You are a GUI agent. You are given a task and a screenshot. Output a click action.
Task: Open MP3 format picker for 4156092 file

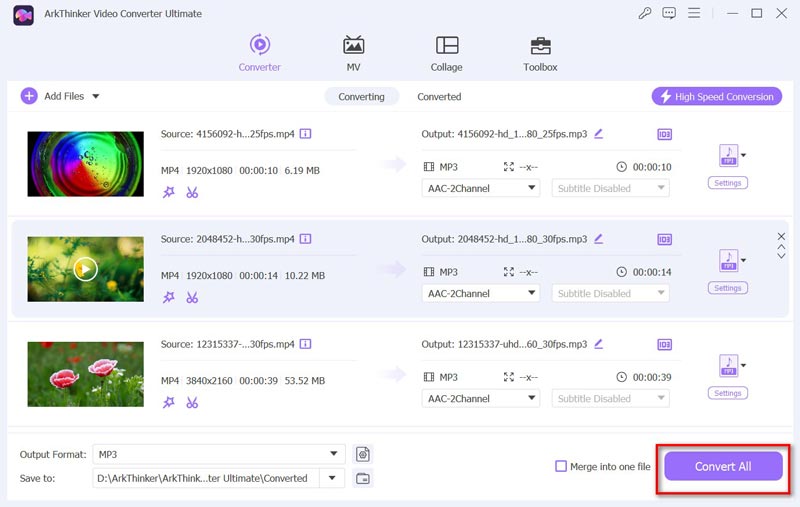coord(732,155)
